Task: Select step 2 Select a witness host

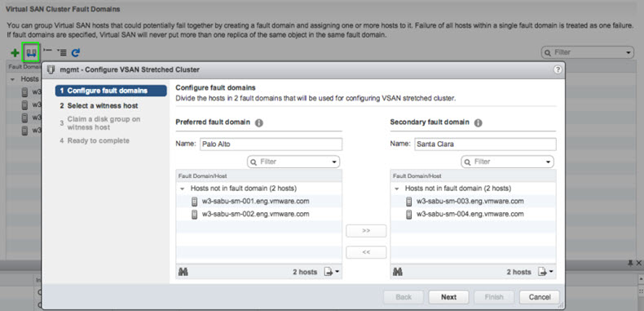Action: point(99,106)
